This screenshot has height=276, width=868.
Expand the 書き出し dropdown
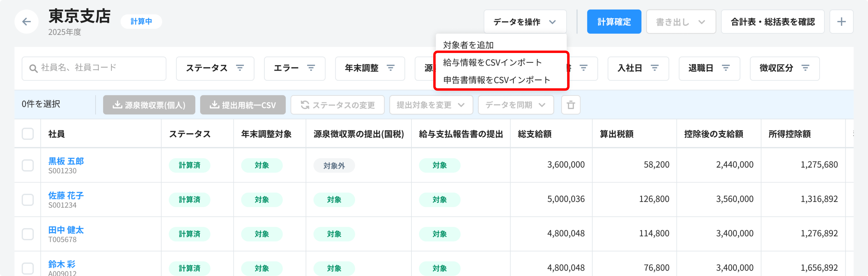pos(681,22)
